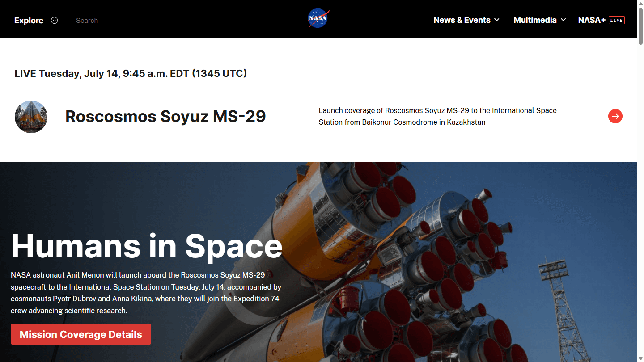Open NASA+ from the top navigation
The image size is (644, 362).
592,20
